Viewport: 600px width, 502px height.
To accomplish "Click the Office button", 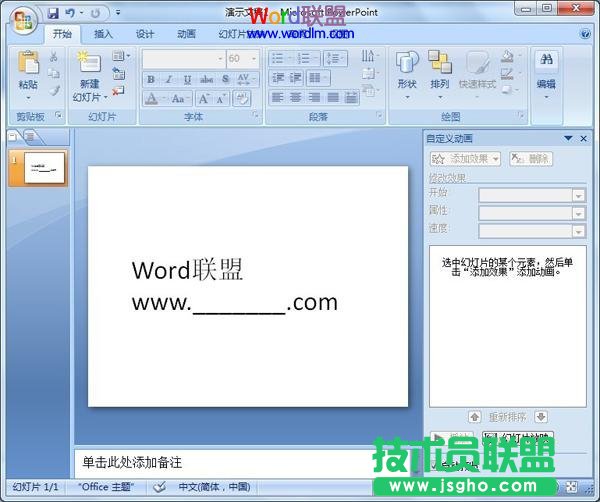I will [24, 20].
